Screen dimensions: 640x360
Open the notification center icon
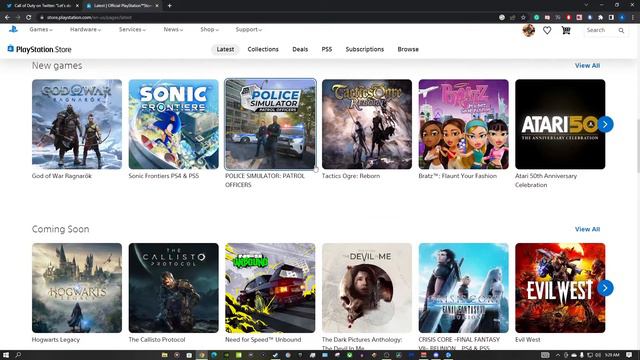629,355
